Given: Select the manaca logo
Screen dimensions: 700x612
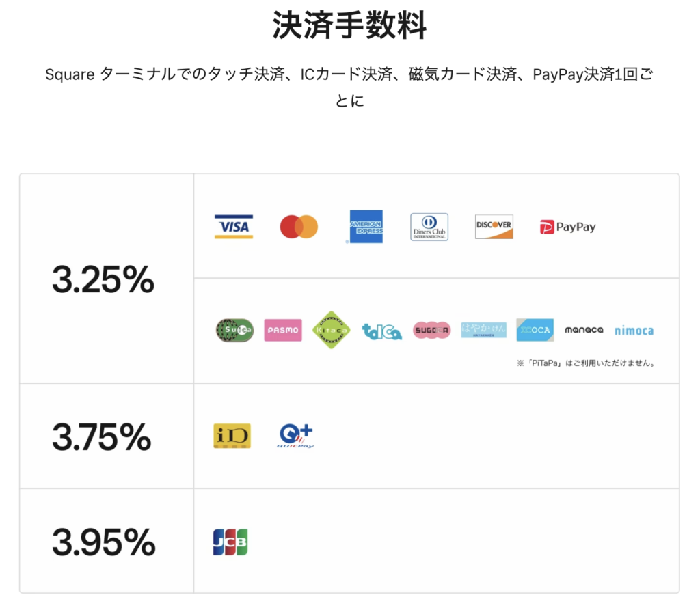Looking at the screenshot, I should [x=584, y=330].
